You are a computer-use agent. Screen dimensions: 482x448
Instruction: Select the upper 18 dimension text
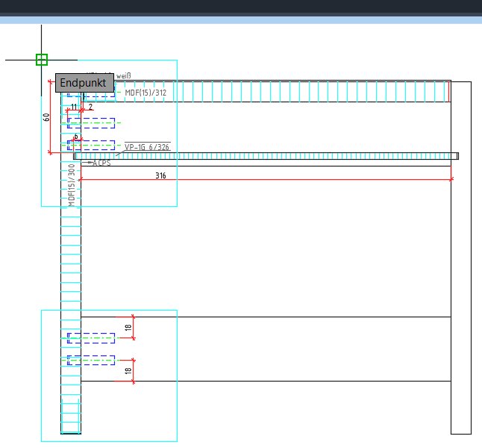[x=128, y=328]
